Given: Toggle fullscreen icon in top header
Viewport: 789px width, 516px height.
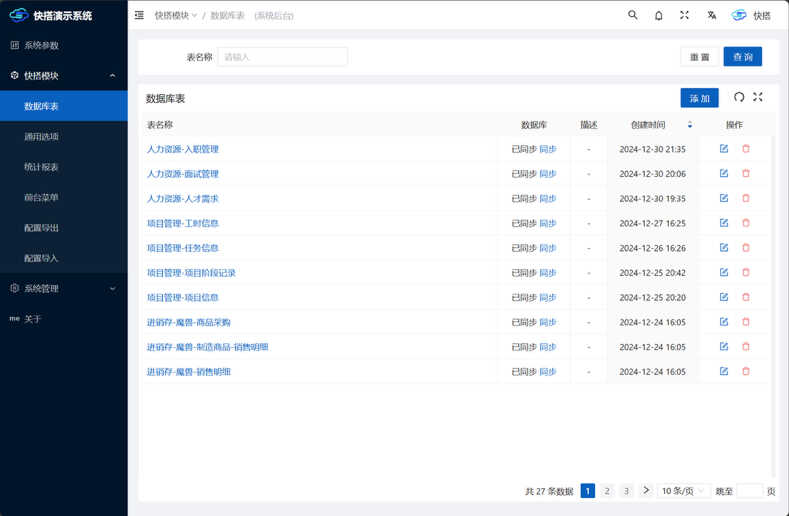Looking at the screenshot, I should (684, 15).
